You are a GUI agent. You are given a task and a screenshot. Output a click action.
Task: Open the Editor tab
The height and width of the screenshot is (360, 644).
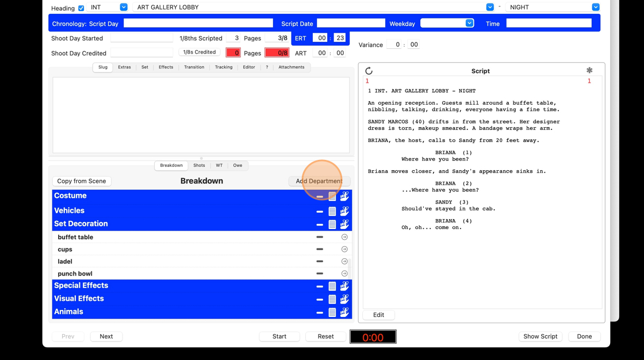click(249, 67)
